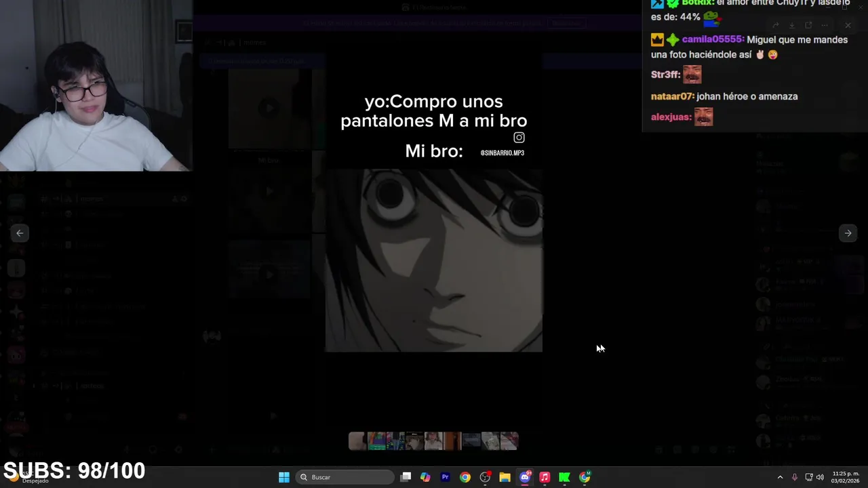Click the faded open-in-browser icon in the viewer

pos(808,25)
